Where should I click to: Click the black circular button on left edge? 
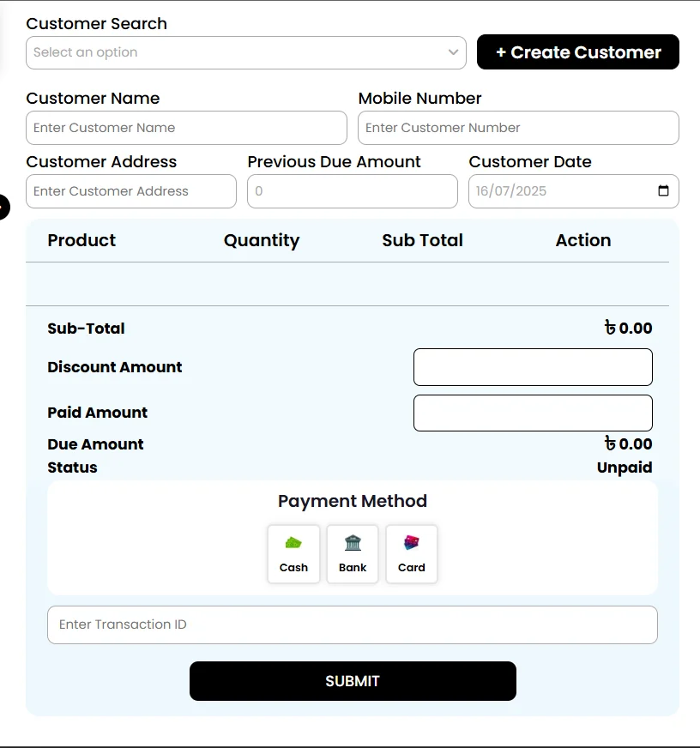[3, 207]
